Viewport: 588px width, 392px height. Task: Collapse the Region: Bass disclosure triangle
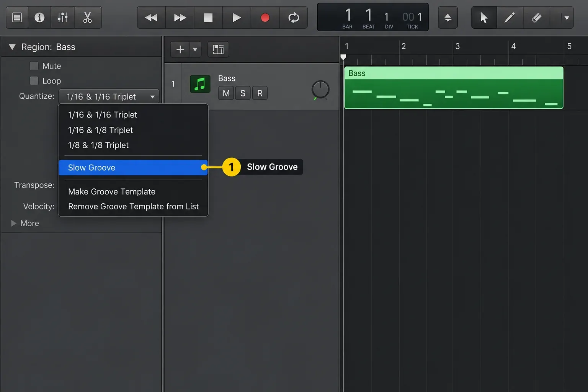click(x=12, y=47)
